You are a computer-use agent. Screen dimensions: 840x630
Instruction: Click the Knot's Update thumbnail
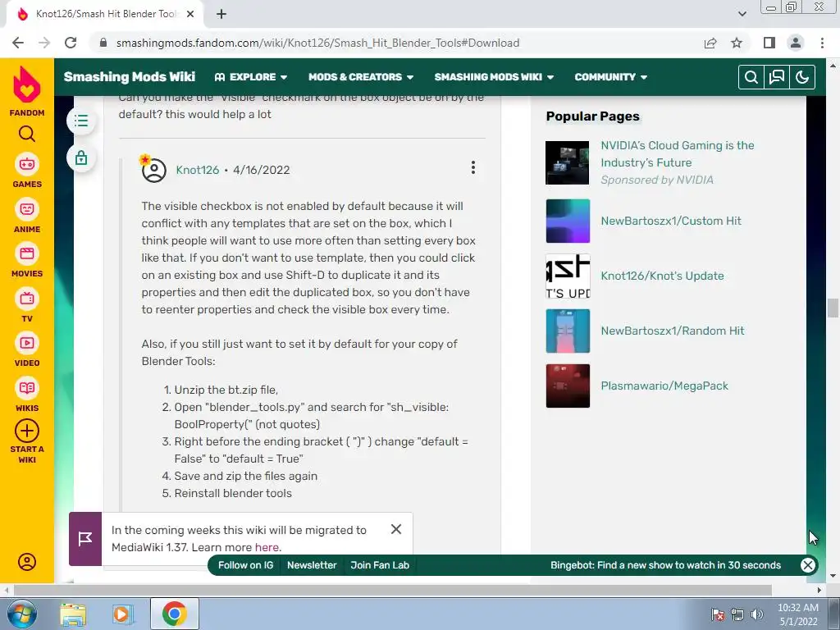[x=568, y=276]
